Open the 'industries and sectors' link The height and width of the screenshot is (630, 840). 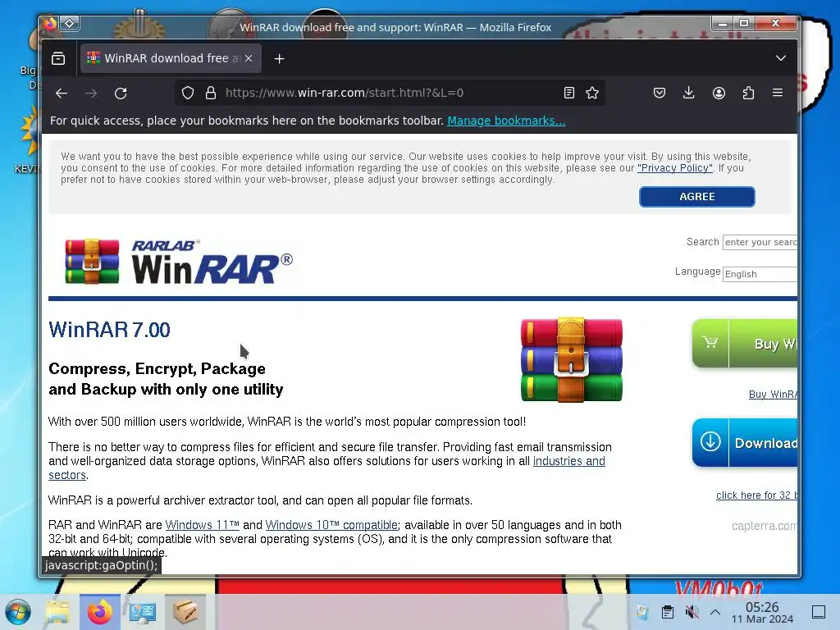(569, 461)
